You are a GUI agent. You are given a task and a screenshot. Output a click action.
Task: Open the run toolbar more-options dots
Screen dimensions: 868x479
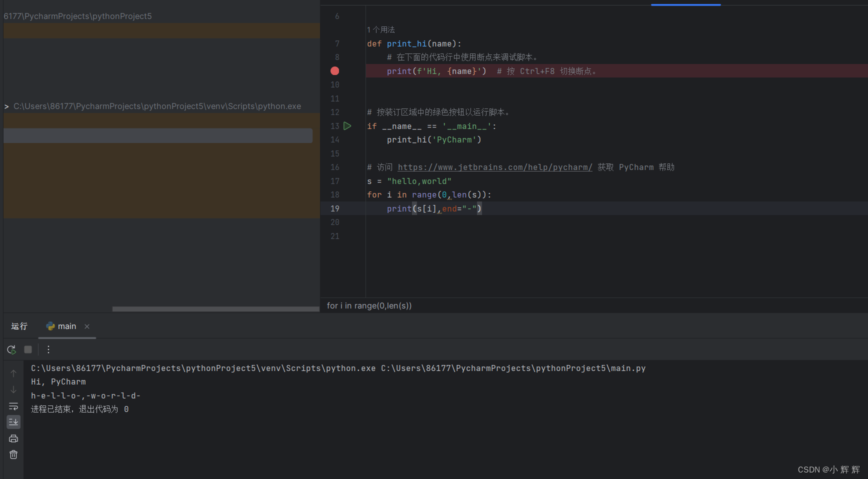[48, 349]
